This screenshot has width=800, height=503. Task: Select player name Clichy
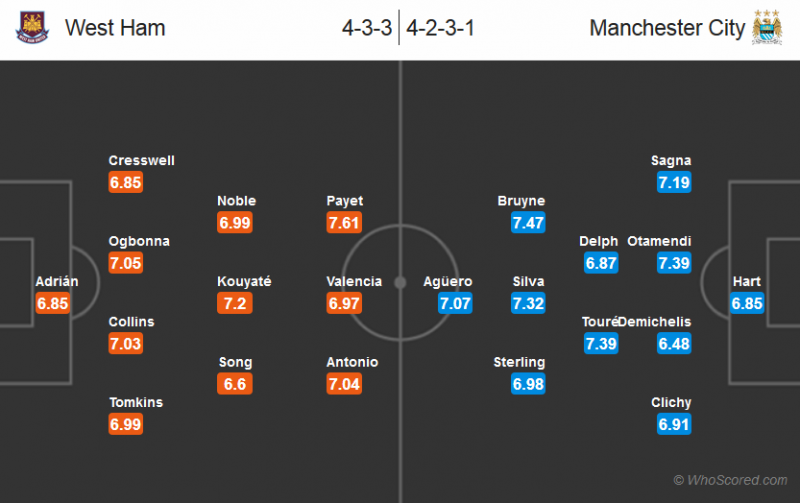(x=671, y=402)
